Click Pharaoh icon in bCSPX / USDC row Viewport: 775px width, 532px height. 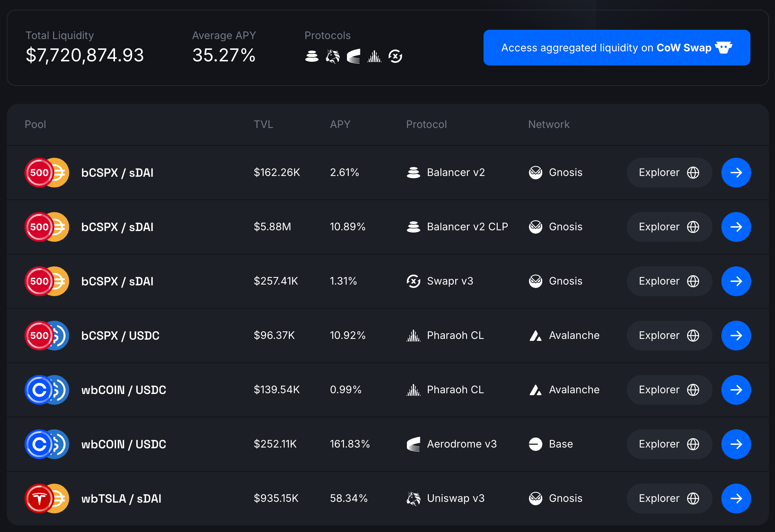[x=414, y=336]
